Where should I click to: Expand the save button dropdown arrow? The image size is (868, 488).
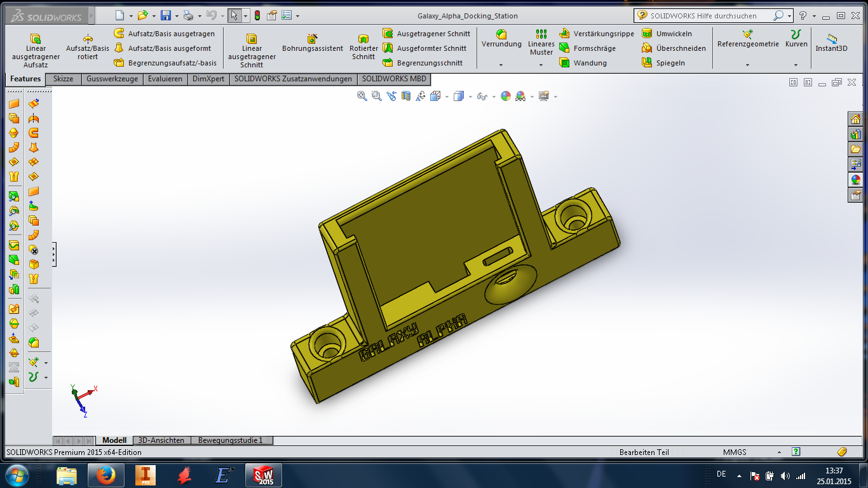(177, 16)
